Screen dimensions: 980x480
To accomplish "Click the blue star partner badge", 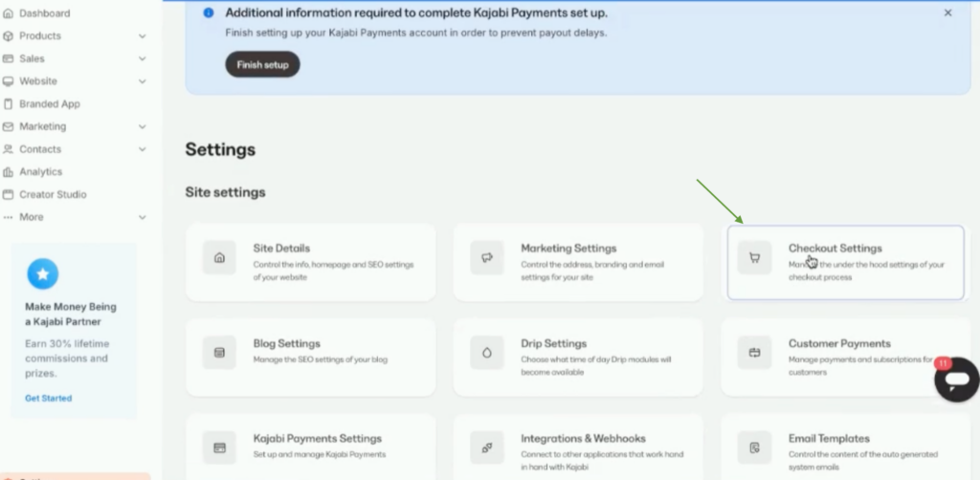I will point(42,273).
